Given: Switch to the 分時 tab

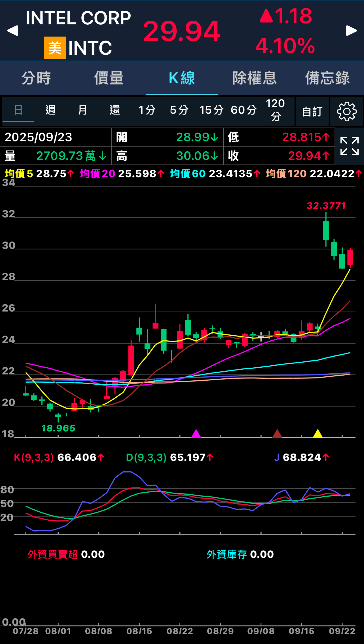Looking at the screenshot, I should click(x=36, y=78).
